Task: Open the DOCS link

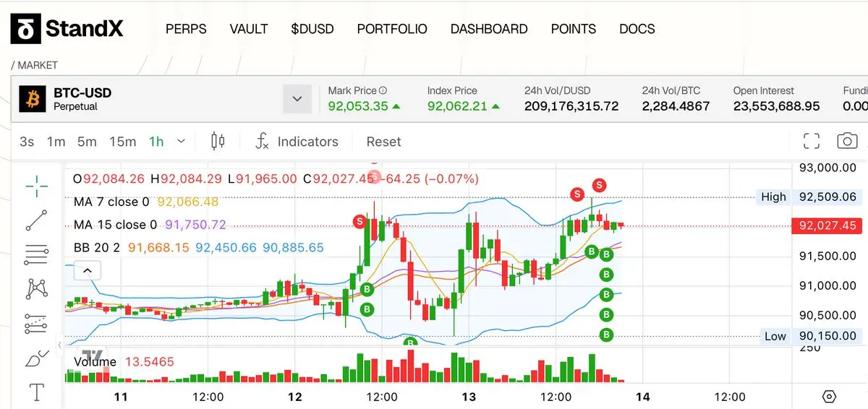Action: click(637, 29)
